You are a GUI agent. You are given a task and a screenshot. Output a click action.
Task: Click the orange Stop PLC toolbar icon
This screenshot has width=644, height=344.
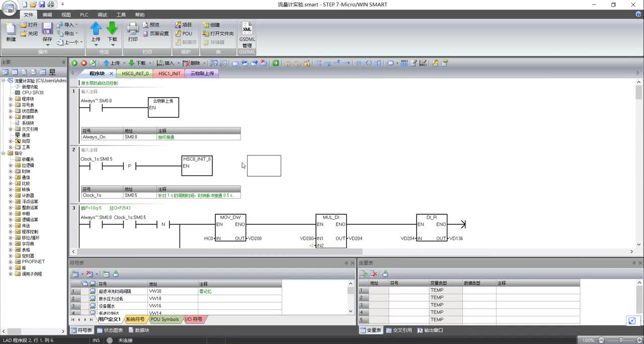(84, 63)
